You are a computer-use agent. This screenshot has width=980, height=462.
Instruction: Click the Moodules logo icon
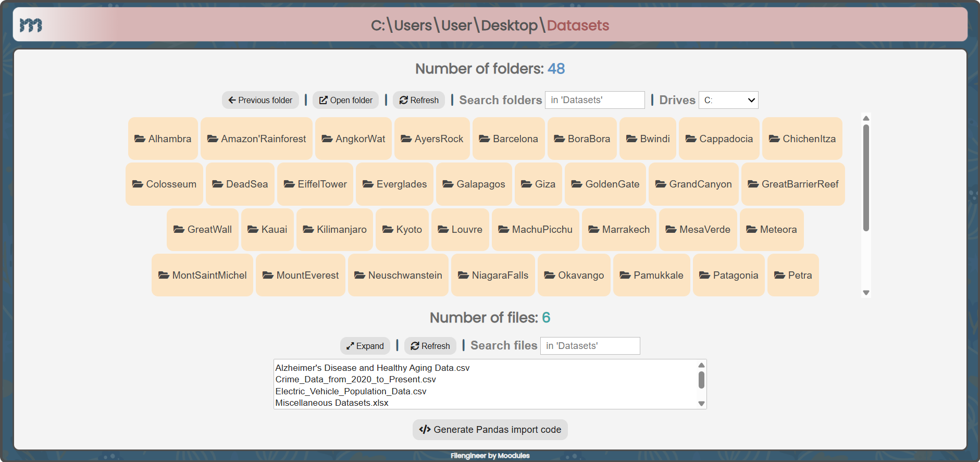pyautogui.click(x=31, y=24)
